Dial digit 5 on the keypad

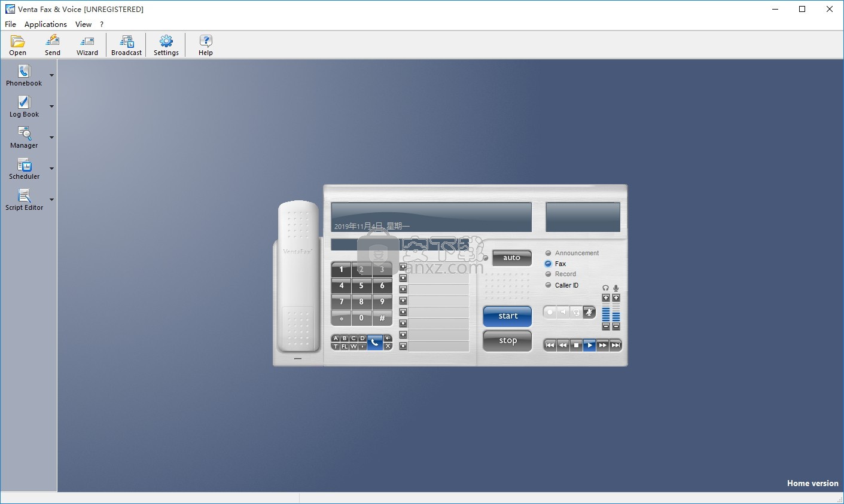(x=361, y=285)
